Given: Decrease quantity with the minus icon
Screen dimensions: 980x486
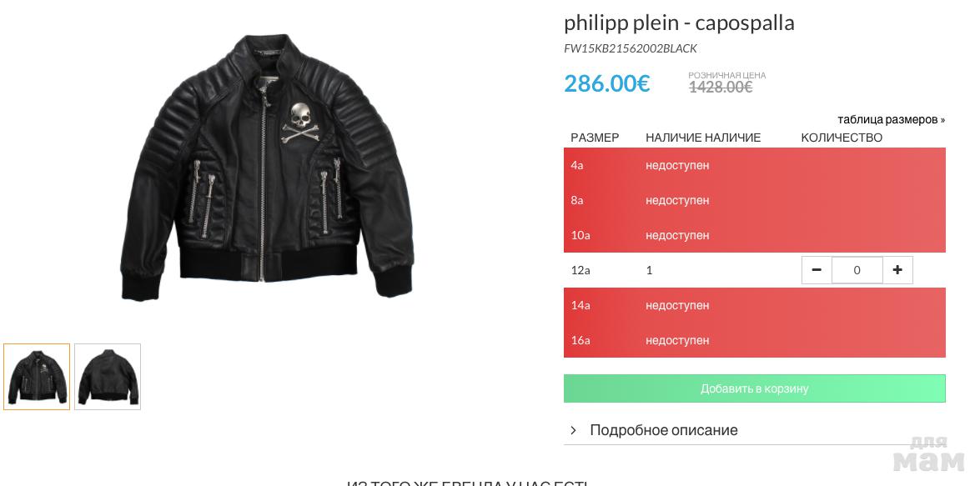Looking at the screenshot, I should 817,270.
